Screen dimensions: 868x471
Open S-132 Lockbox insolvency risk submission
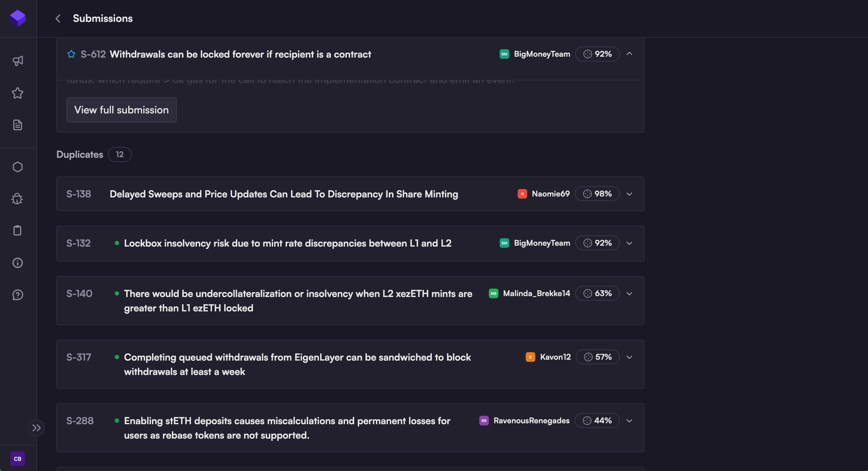[287, 243]
